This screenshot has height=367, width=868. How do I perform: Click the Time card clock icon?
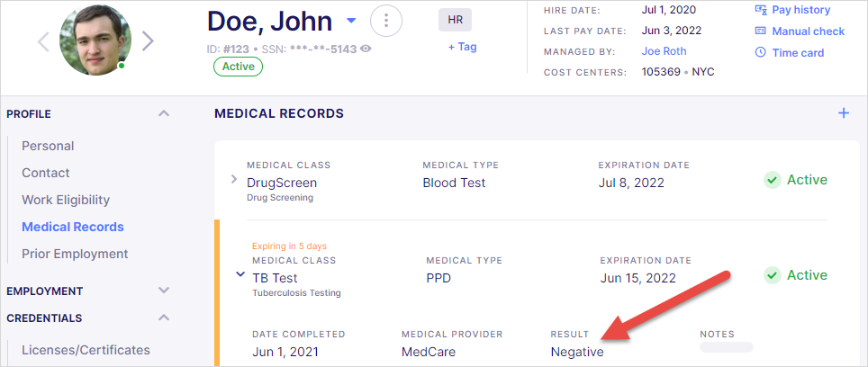pos(761,52)
